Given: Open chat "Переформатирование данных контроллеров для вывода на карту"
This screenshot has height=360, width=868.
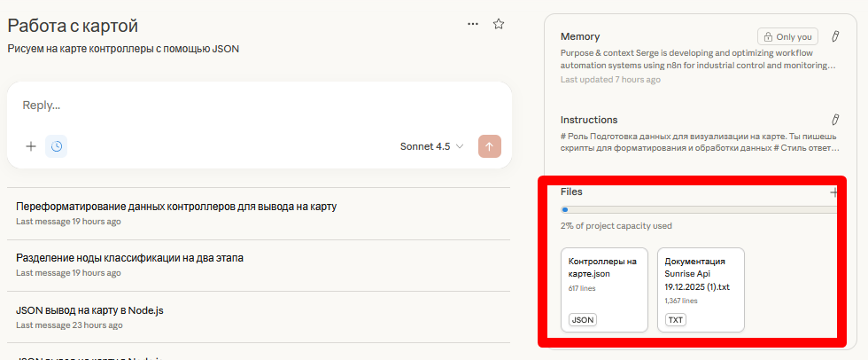Looking at the screenshot, I should click(176, 207).
